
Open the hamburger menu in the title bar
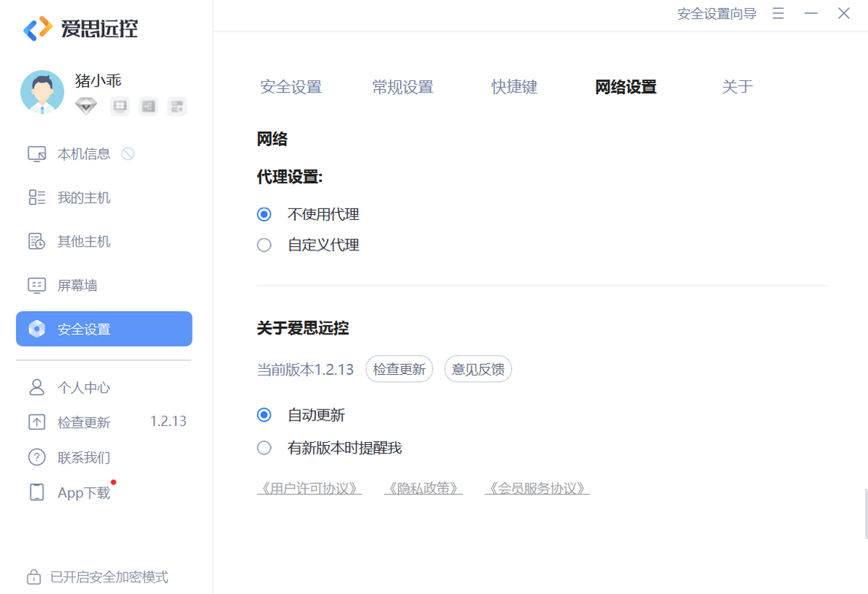[778, 14]
